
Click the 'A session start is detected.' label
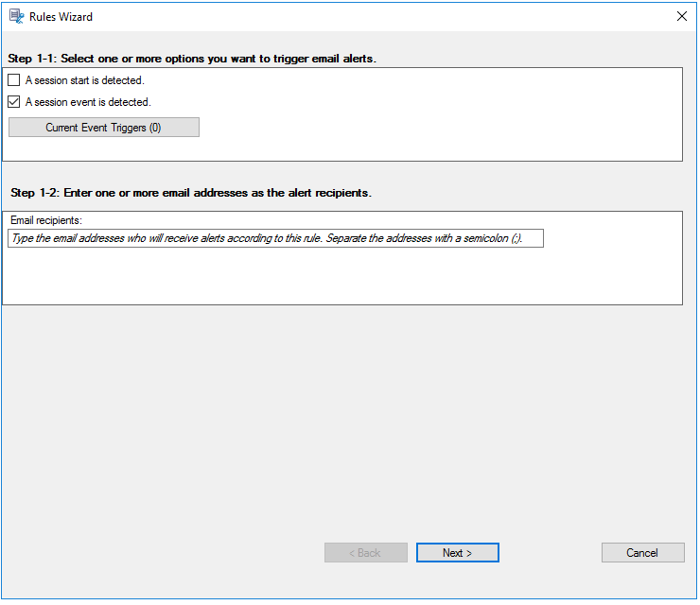pyautogui.click(x=84, y=80)
